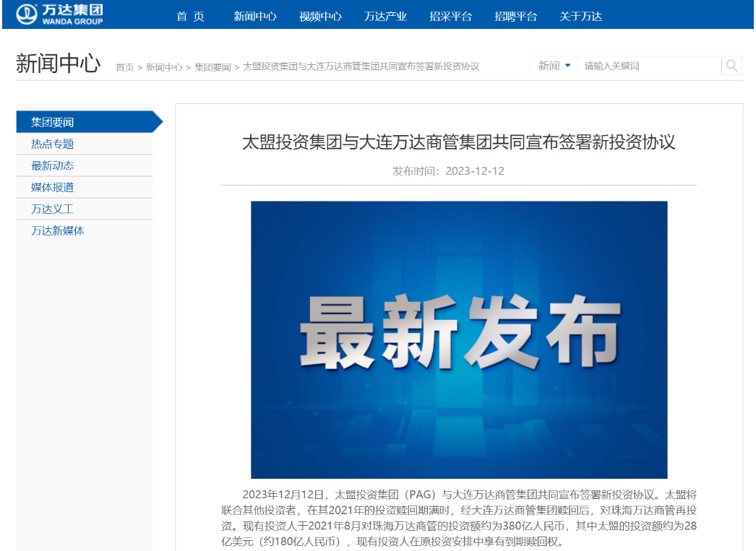Click 新闻中心 breadcrumb link
The width and height of the screenshot is (756, 551).
coord(164,67)
